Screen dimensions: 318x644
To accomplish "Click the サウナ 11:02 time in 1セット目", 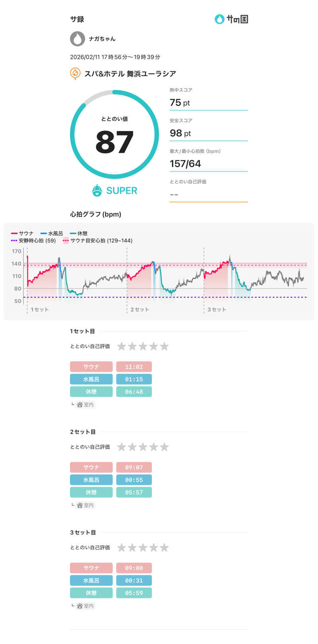I will (134, 367).
